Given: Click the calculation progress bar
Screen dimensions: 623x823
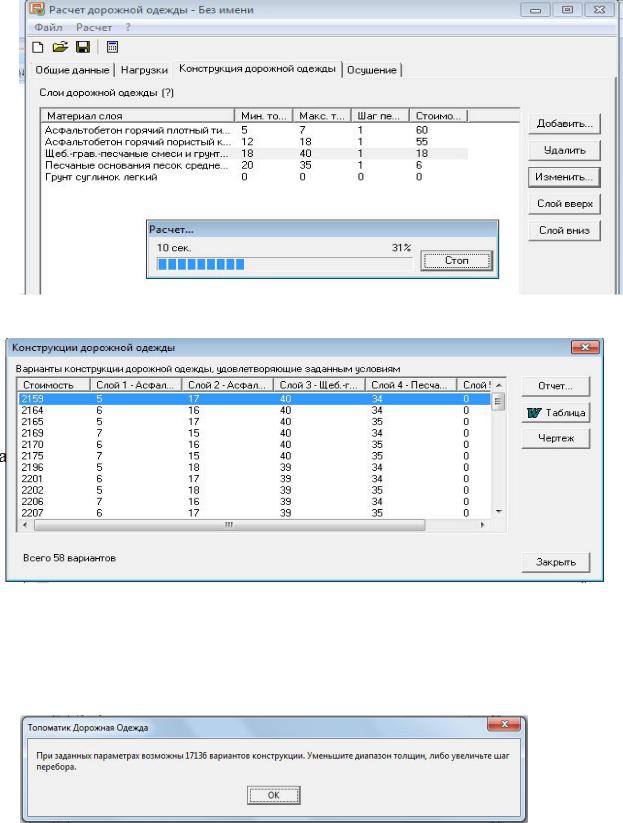Looking at the screenshot, I should coord(284,264).
